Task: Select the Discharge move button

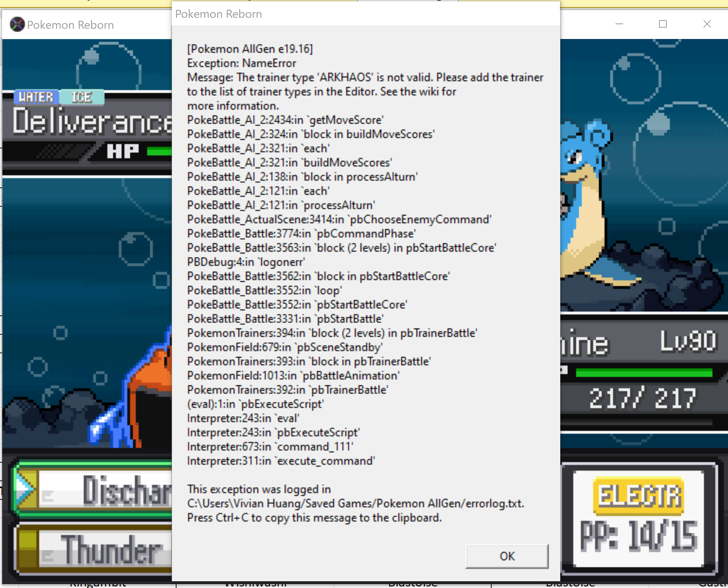Action: (93, 490)
